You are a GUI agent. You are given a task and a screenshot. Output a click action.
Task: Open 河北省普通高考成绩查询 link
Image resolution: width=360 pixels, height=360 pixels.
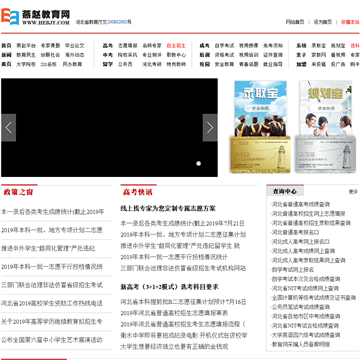(301, 204)
